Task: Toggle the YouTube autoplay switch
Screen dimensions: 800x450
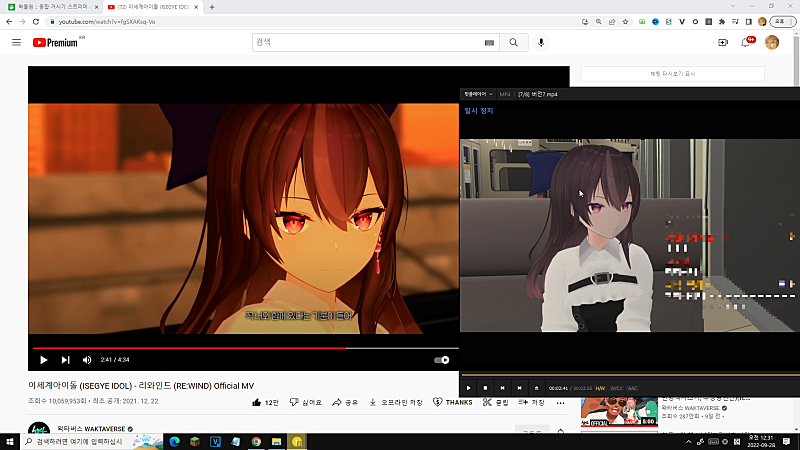Action: (x=441, y=360)
